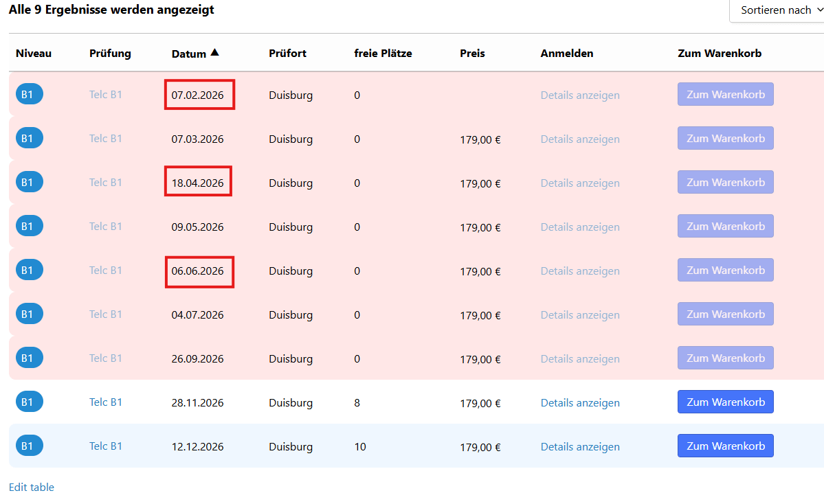
Task: Sort by the freie Plätze column header
Action: point(383,53)
